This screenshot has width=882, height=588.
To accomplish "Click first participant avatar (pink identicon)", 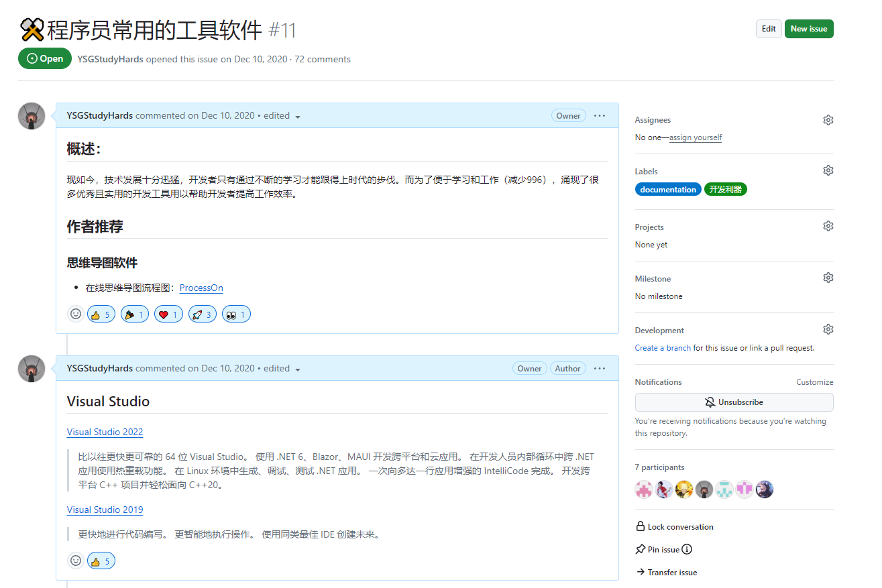I will (644, 489).
